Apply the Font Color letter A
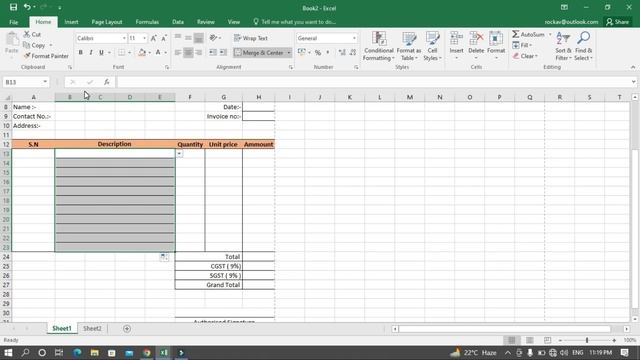Image resolution: width=640 pixels, height=360 pixels. [158, 53]
